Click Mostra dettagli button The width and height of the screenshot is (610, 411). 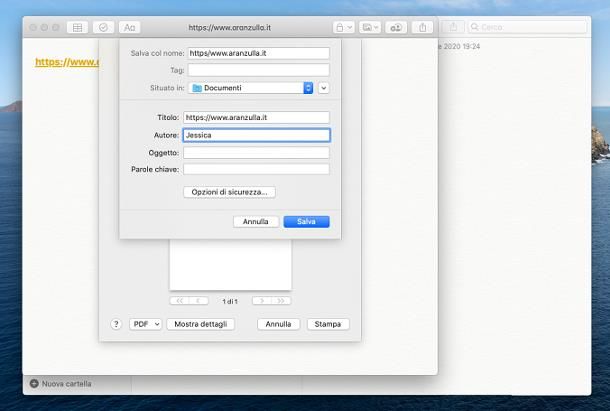click(x=199, y=324)
